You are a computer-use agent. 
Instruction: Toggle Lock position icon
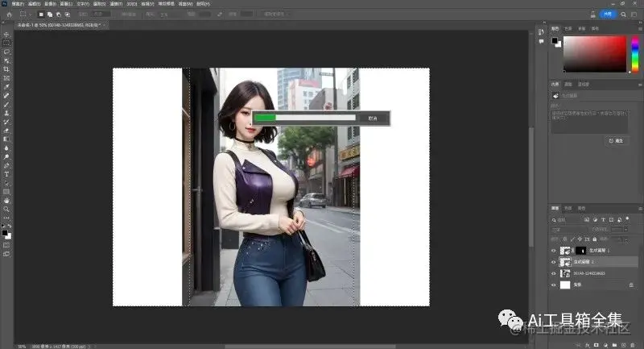(x=580, y=239)
